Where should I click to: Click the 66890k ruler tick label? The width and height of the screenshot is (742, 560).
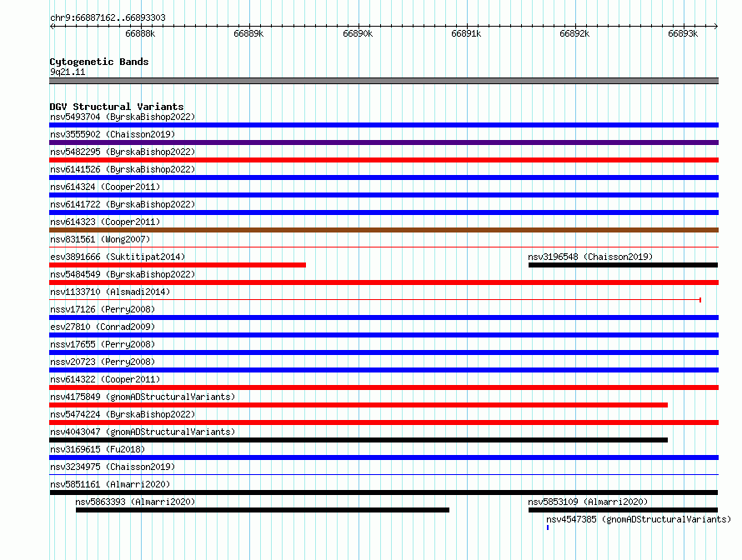(x=358, y=33)
